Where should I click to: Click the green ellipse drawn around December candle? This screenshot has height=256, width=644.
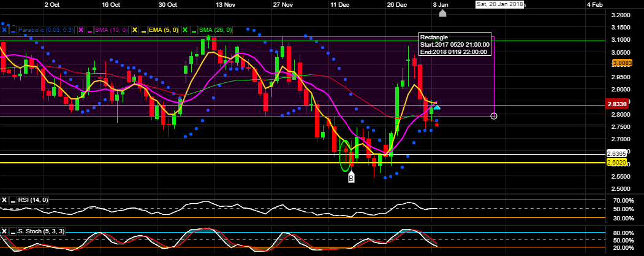point(346,155)
